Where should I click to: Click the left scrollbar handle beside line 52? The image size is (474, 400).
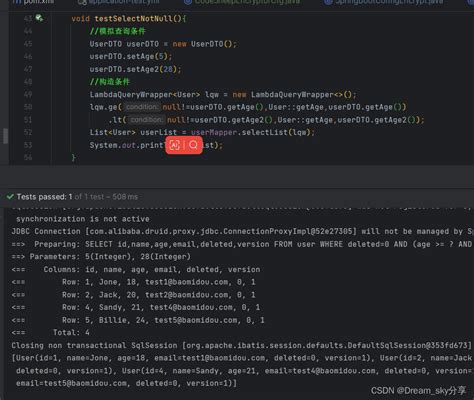click(x=5, y=136)
